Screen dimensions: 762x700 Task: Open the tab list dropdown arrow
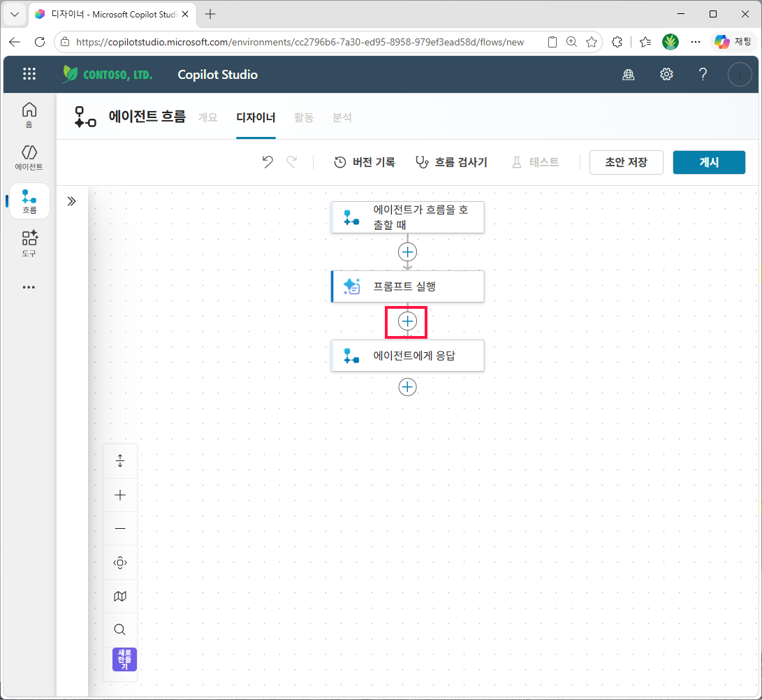click(x=15, y=14)
